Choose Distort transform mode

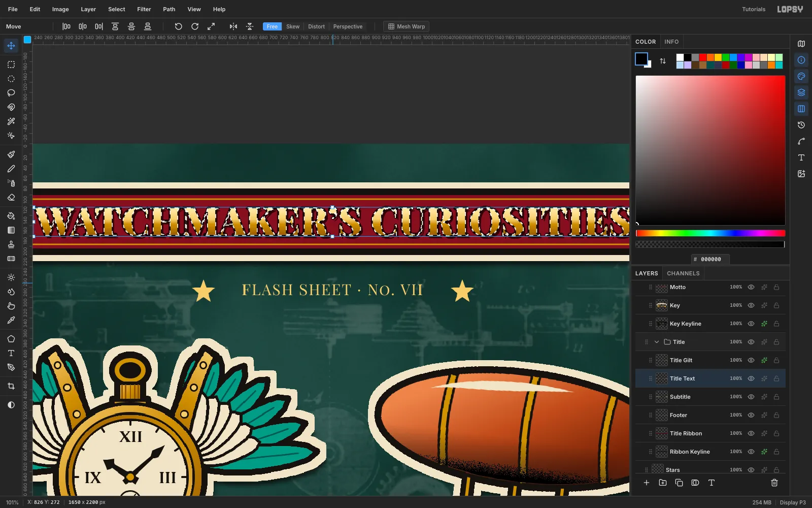point(316,26)
